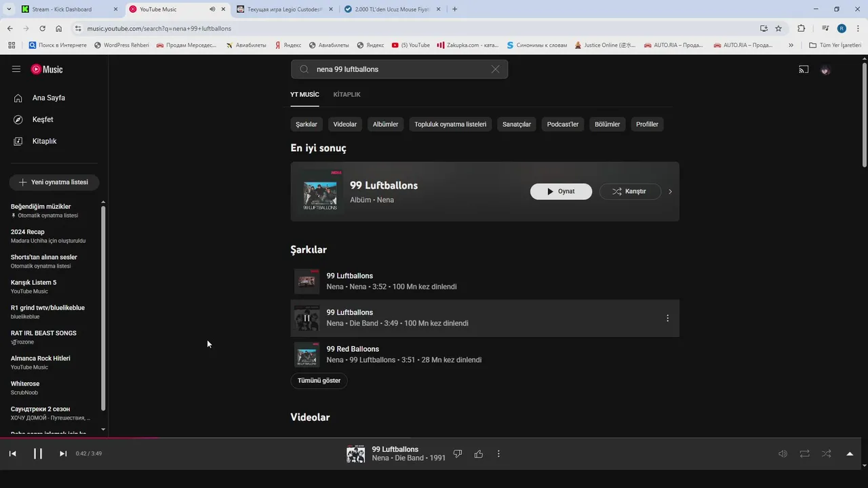The image size is (868, 488).
Task: Click the search input field
Action: (399, 69)
